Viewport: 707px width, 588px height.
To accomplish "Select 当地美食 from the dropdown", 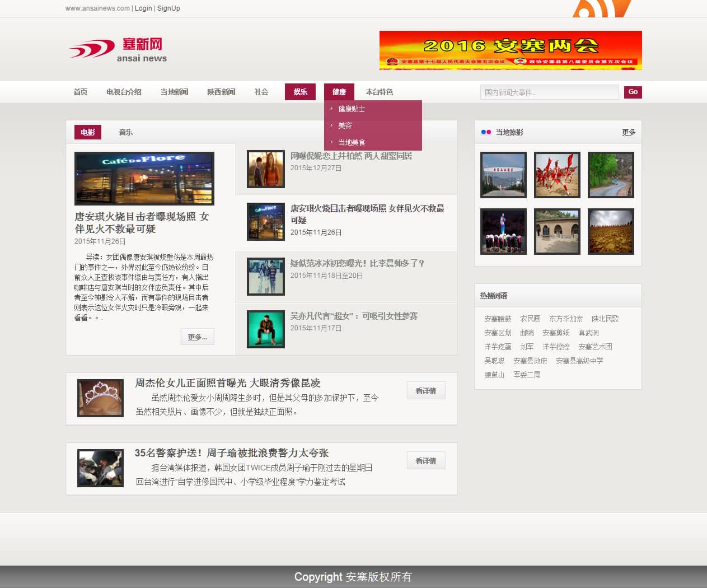I will 352,142.
